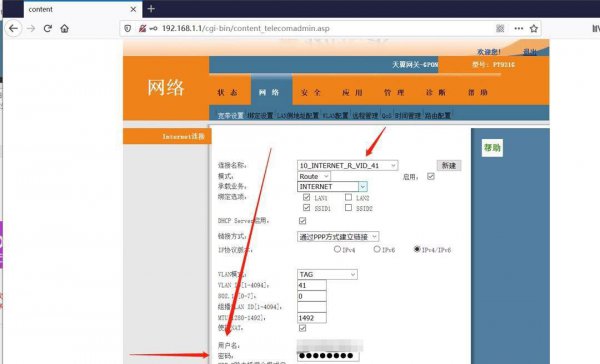Open the browser home page icon
Screen dimensions: 600x364
coord(64,28)
